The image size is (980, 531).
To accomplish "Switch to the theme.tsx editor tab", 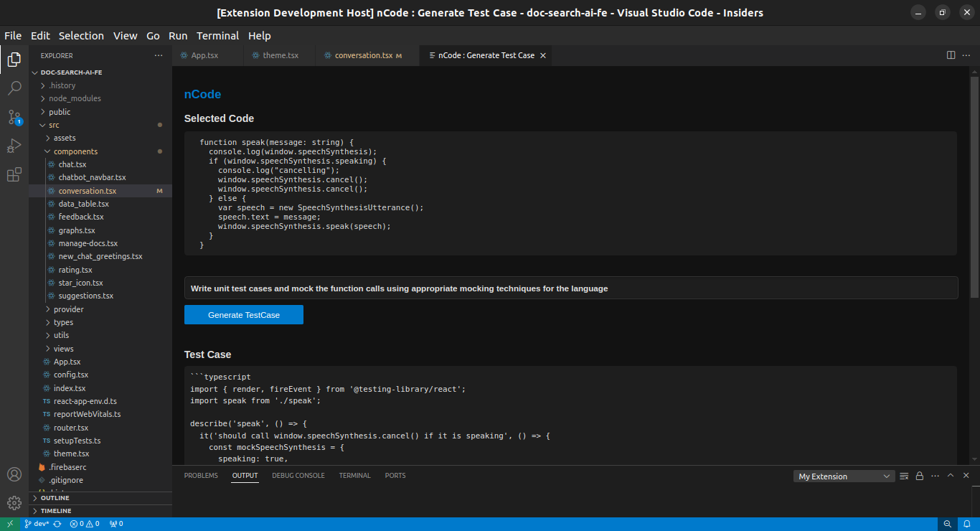I will pos(280,55).
